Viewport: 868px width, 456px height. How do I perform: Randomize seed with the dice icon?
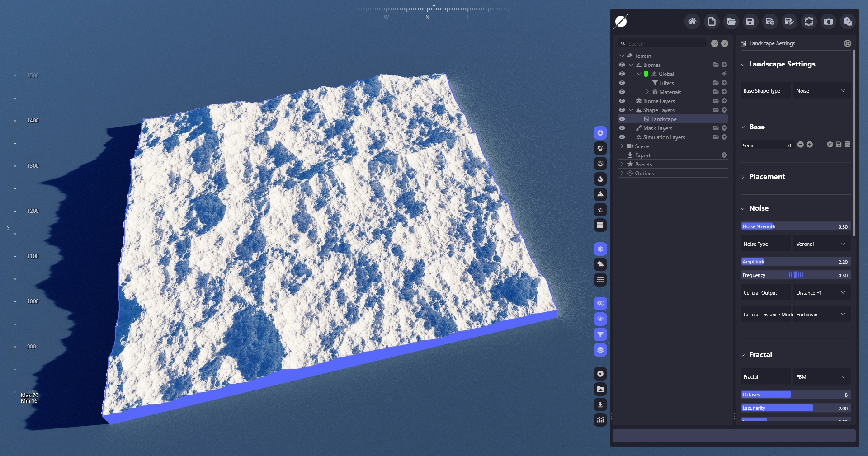tap(830, 145)
